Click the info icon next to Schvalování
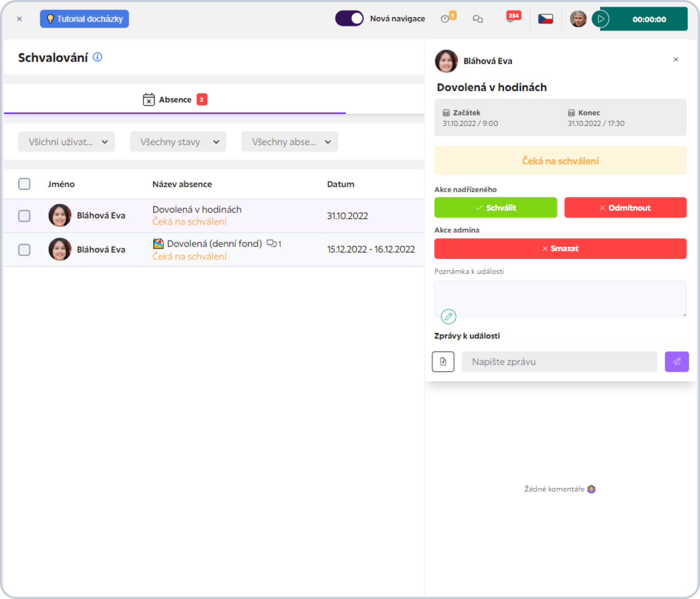This screenshot has width=700, height=599. click(98, 57)
